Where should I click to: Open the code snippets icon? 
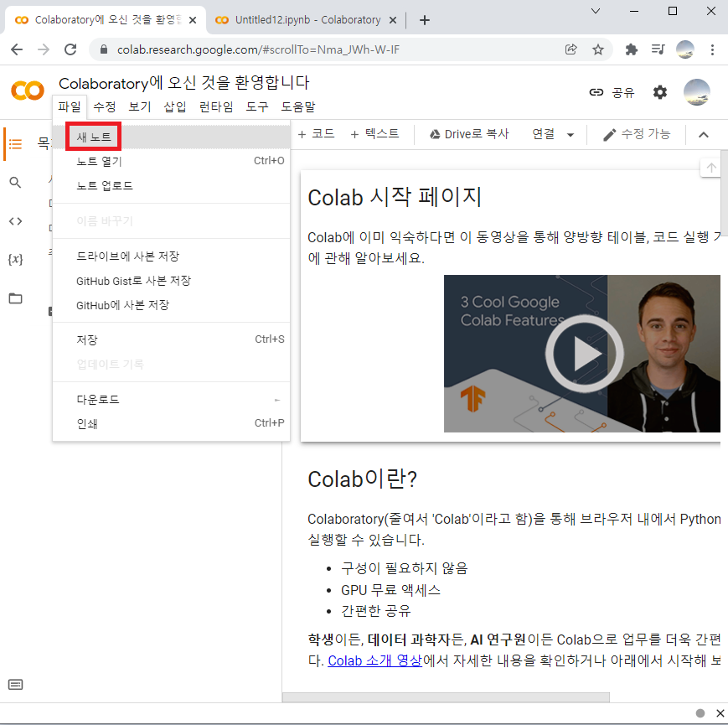(15, 221)
